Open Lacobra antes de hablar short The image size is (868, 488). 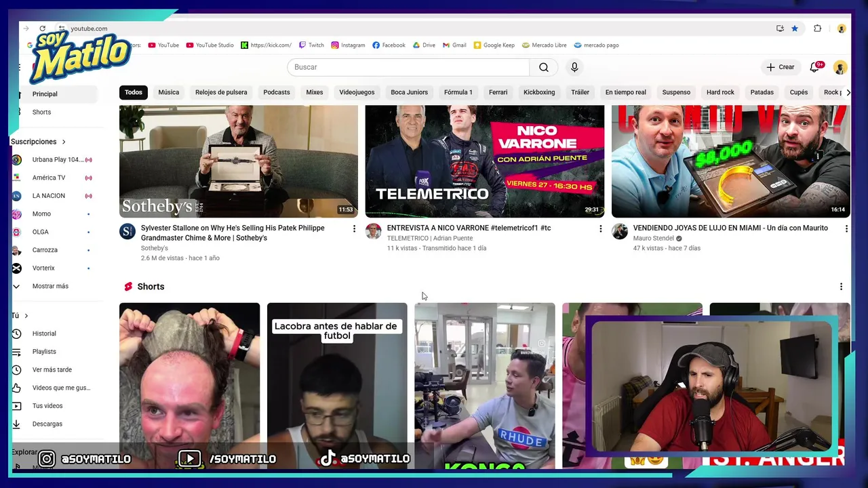point(337,386)
